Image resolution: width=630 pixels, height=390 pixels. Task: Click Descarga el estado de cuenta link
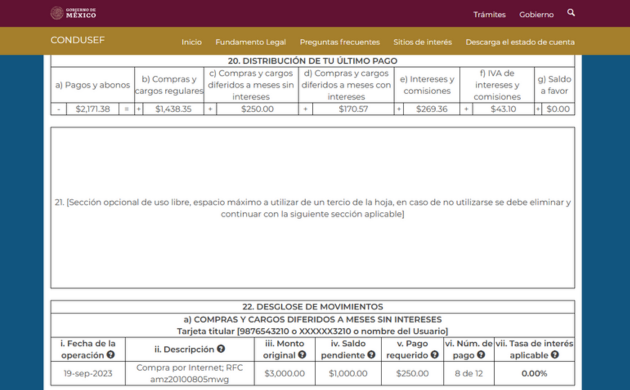(x=520, y=42)
